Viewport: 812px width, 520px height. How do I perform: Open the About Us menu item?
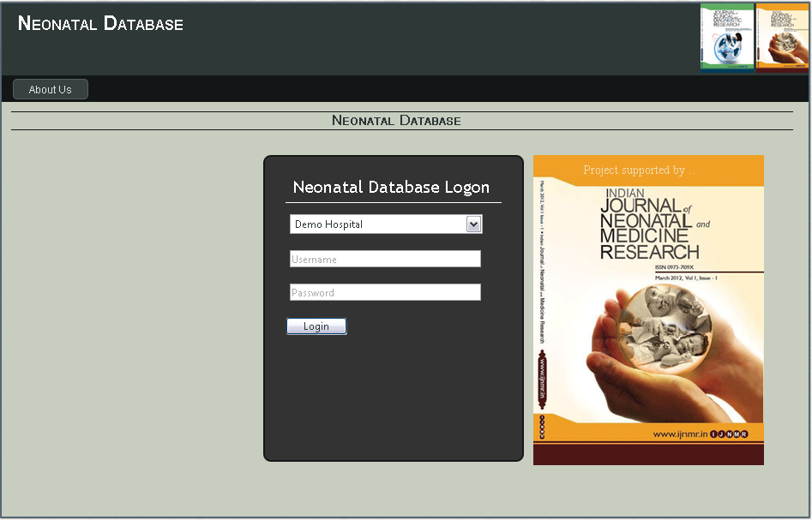point(51,89)
